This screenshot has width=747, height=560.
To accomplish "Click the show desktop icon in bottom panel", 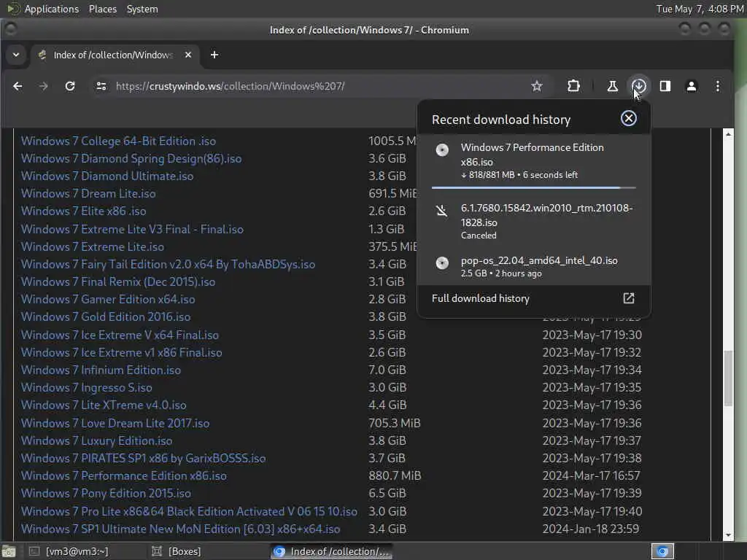I will click(9, 551).
